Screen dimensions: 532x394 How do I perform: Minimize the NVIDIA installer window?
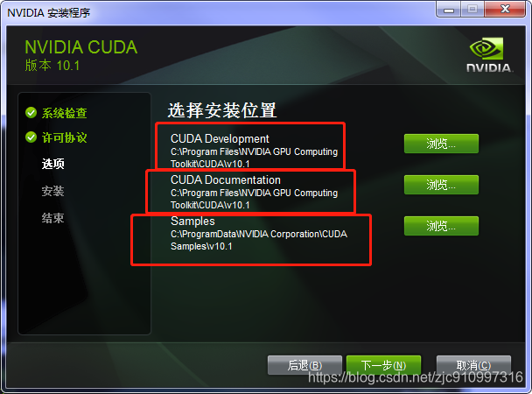click(x=448, y=9)
